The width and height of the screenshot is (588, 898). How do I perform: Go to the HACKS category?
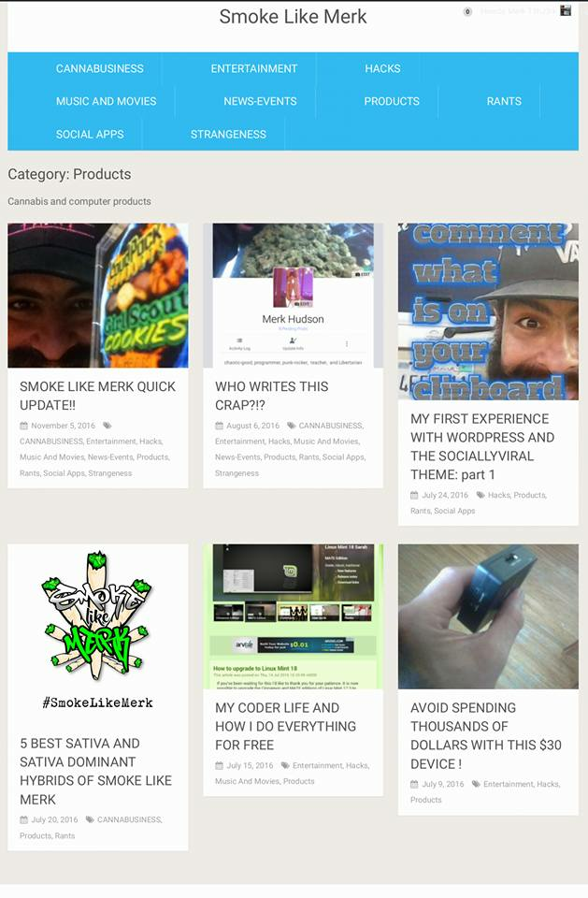[382, 68]
